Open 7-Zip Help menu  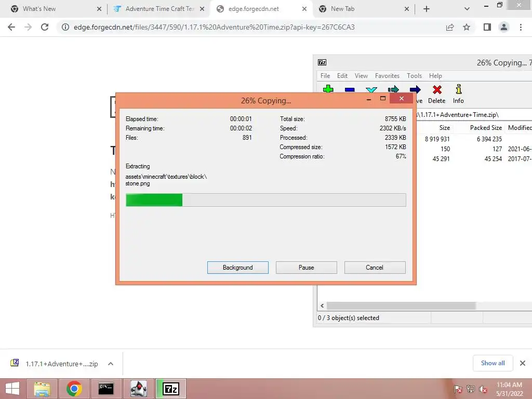435,76
